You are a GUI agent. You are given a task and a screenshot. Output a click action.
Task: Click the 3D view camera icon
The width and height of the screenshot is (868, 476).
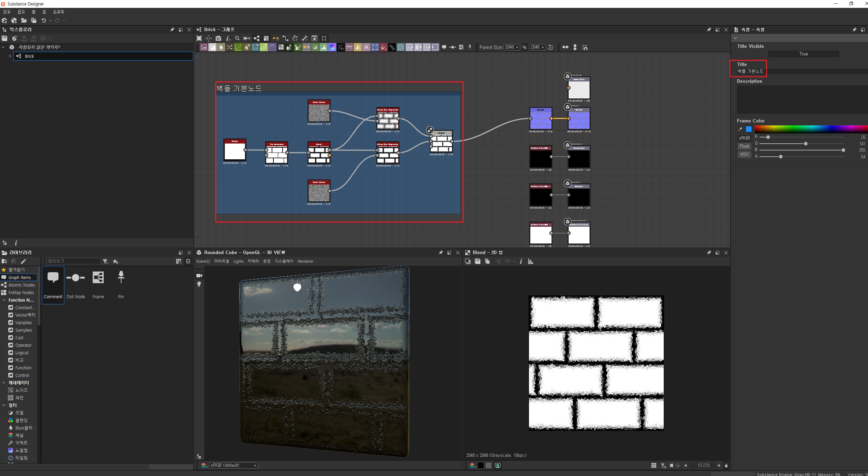199,276
